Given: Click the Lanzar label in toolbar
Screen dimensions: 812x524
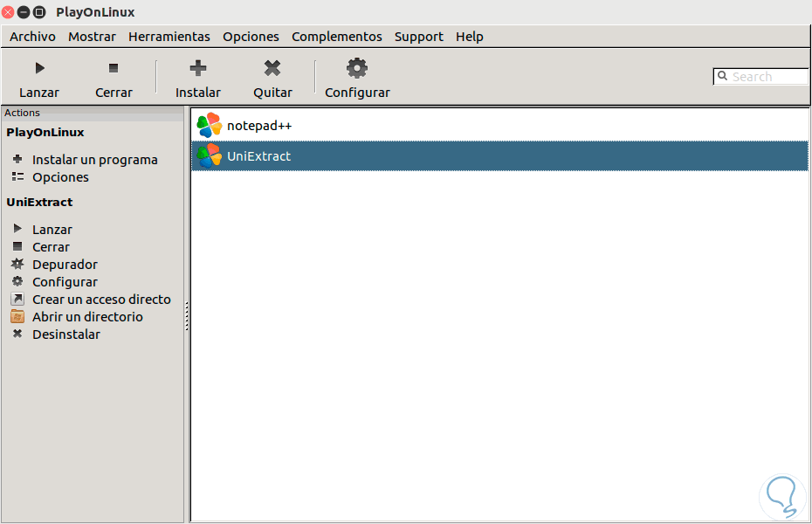Looking at the screenshot, I should coord(39,93).
